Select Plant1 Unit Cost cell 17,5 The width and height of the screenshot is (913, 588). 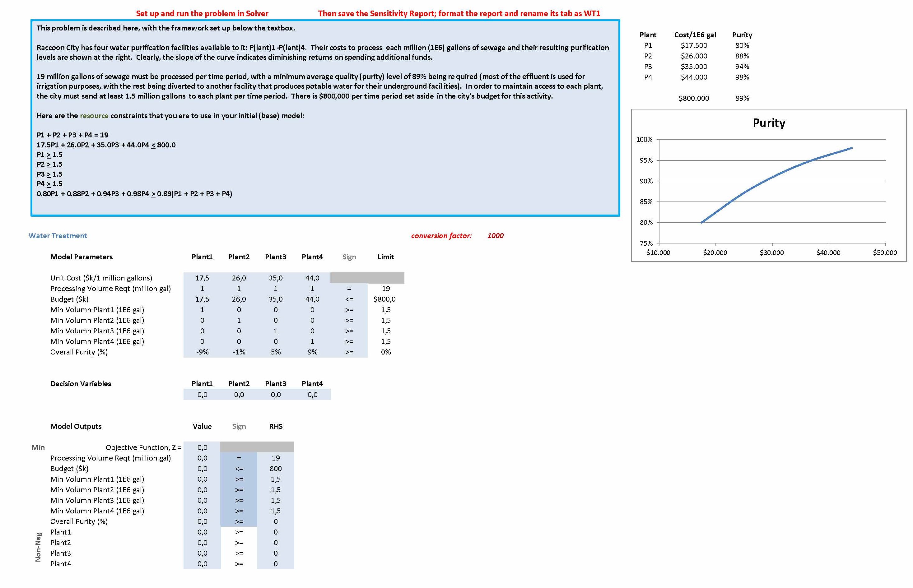(x=202, y=278)
